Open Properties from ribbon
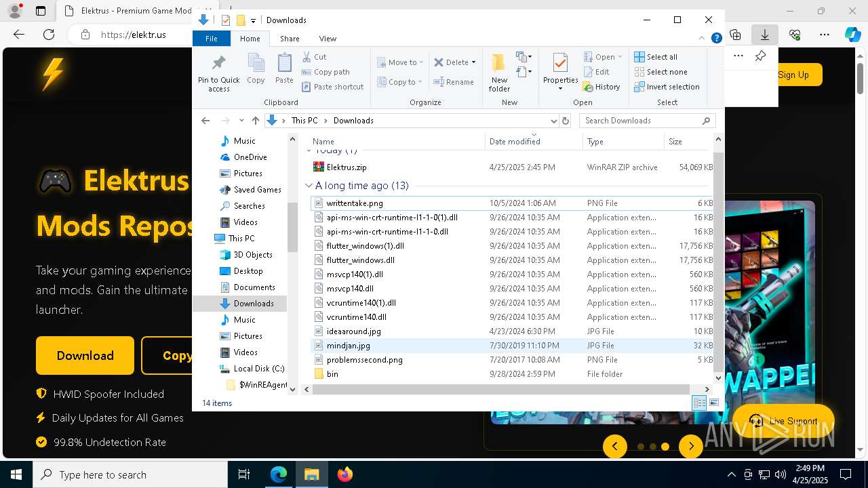Image resolution: width=868 pixels, height=488 pixels. pos(560,73)
